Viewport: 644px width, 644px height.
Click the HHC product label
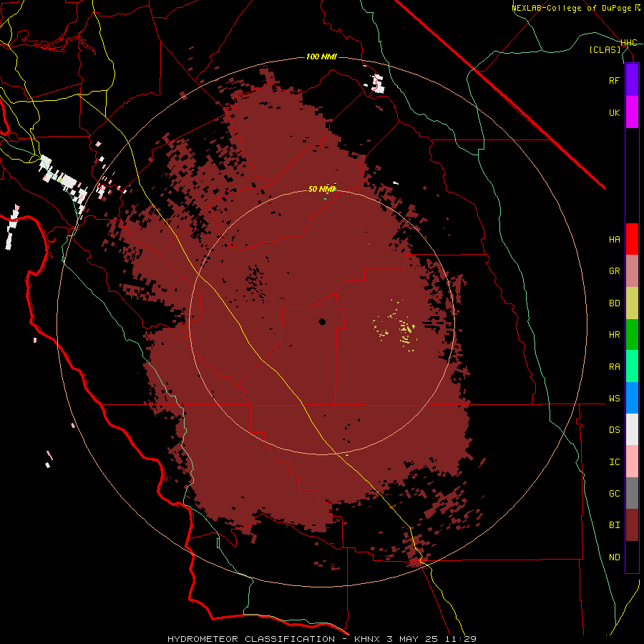[x=629, y=43]
